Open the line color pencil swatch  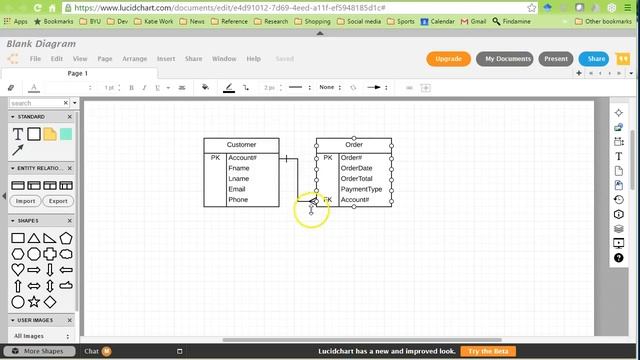click(229, 88)
